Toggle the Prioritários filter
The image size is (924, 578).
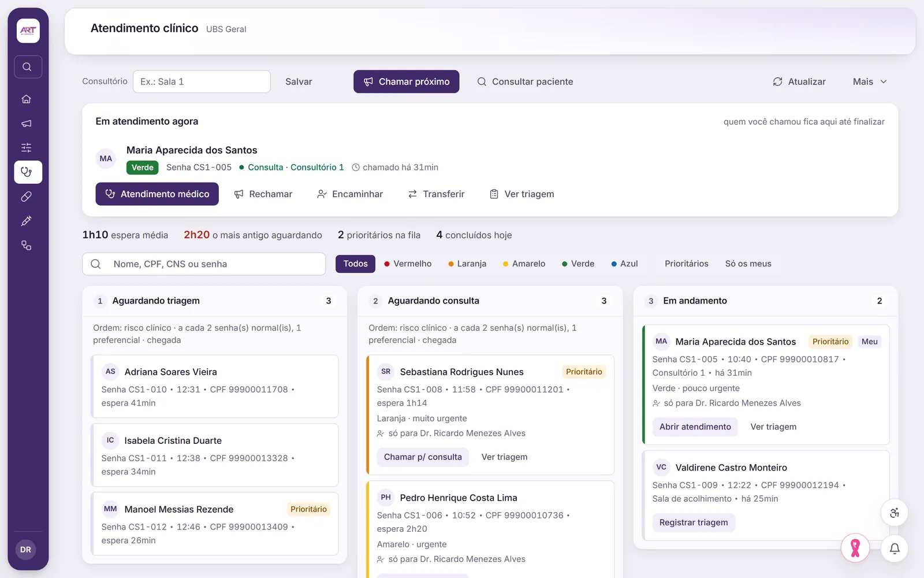[x=686, y=264]
